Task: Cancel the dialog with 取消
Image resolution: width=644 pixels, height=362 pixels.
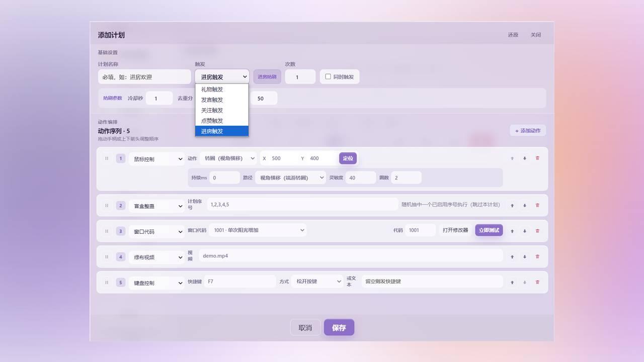Action: coord(305,327)
